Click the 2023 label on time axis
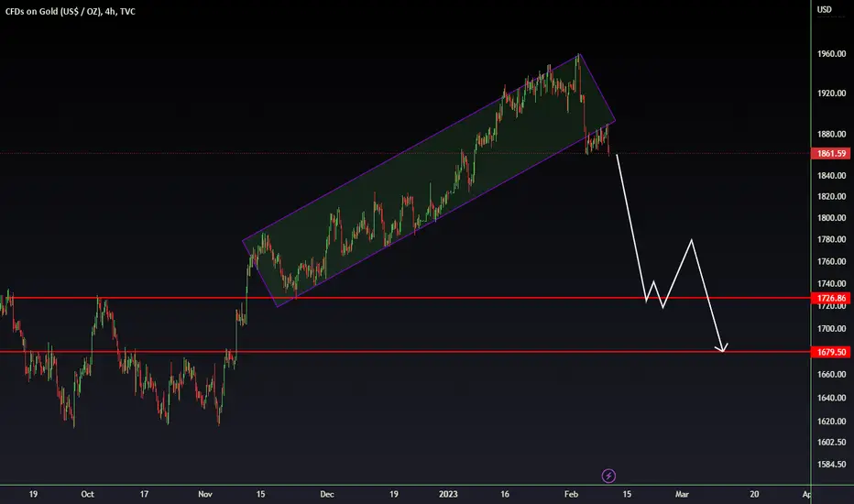 (x=448, y=494)
